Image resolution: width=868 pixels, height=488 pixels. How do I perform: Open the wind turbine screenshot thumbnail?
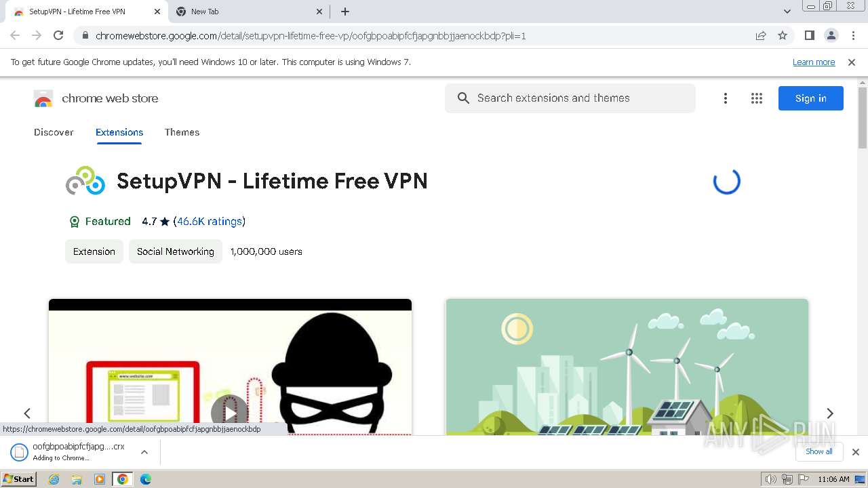pos(627,367)
